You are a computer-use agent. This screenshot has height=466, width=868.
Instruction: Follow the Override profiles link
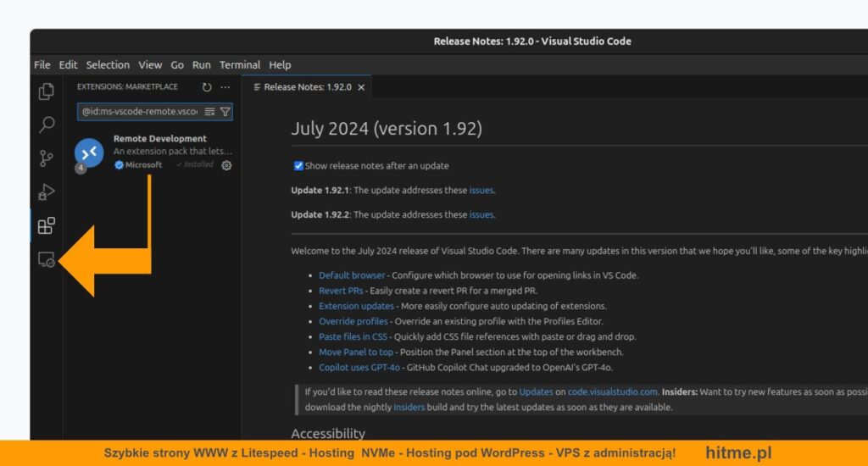click(x=353, y=321)
